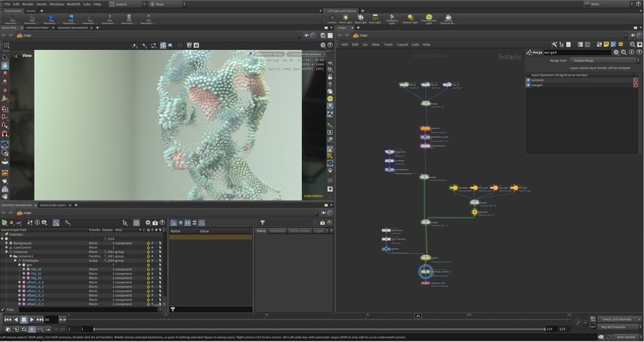Jump to the first frame
This screenshot has height=342, width=644.
[x=7, y=319]
